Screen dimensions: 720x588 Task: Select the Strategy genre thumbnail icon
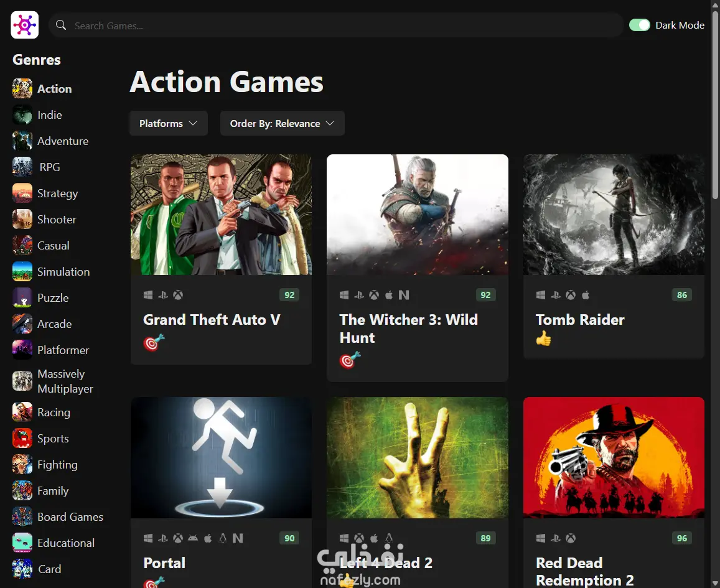pyautogui.click(x=22, y=194)
